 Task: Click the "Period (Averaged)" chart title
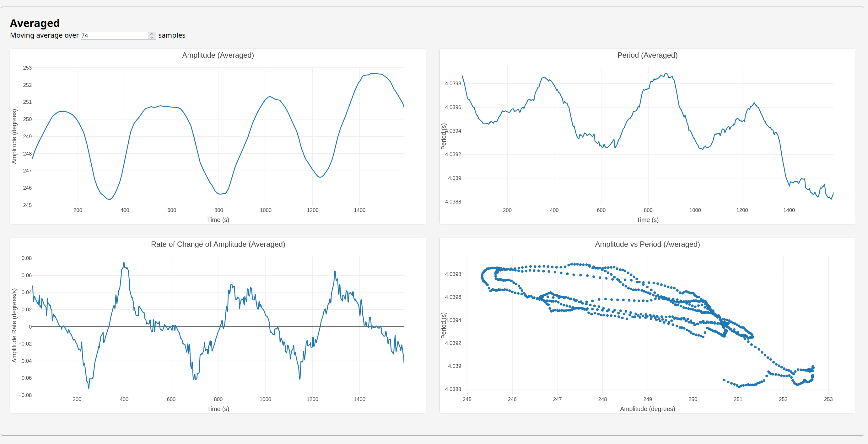tap(647, 55)
